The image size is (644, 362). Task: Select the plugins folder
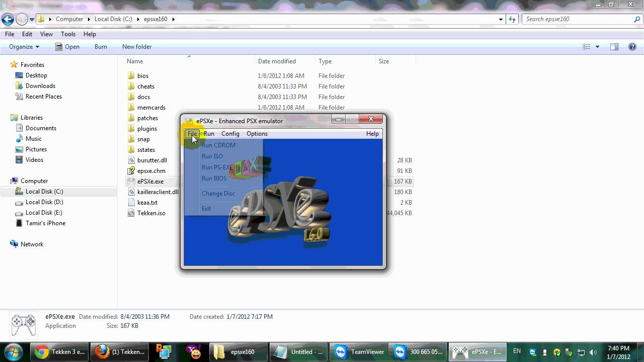tap(147, 129)
